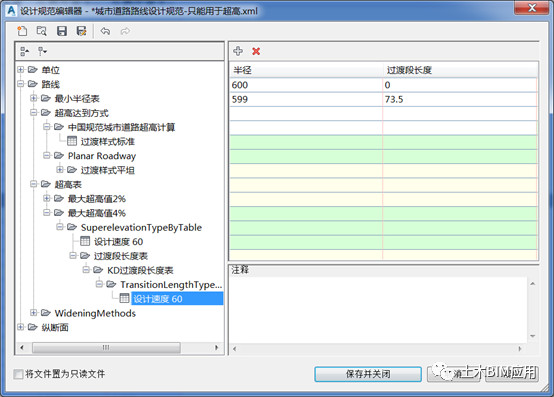This screenshot has width=554, height=397.
Task: Collapse the 超高达到方式 node
Action: [34, 112]
